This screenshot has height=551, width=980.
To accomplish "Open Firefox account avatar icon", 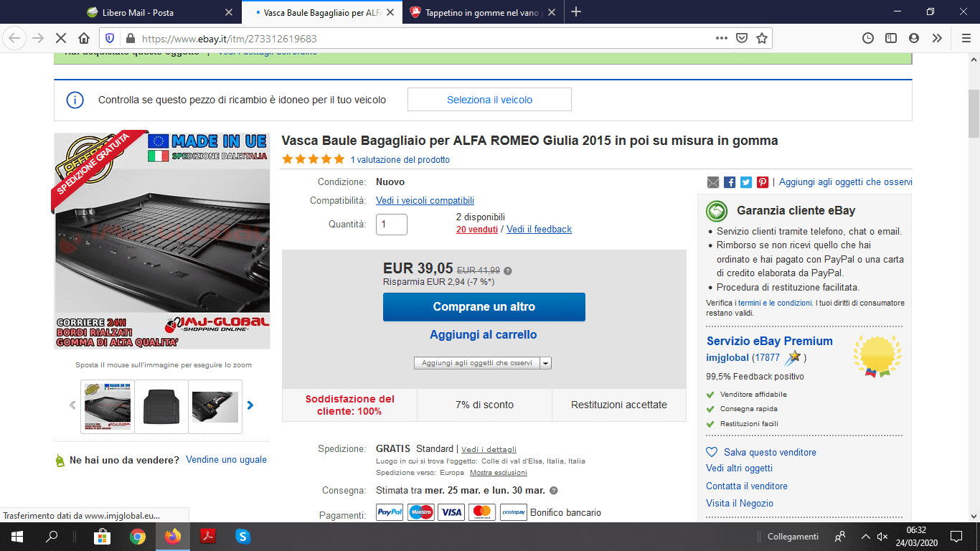I will (x=914, y=38).
